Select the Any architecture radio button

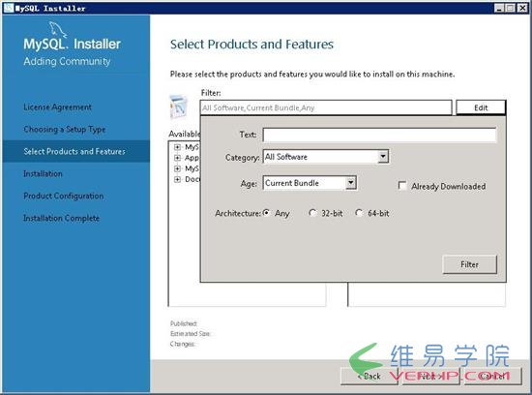267,213
